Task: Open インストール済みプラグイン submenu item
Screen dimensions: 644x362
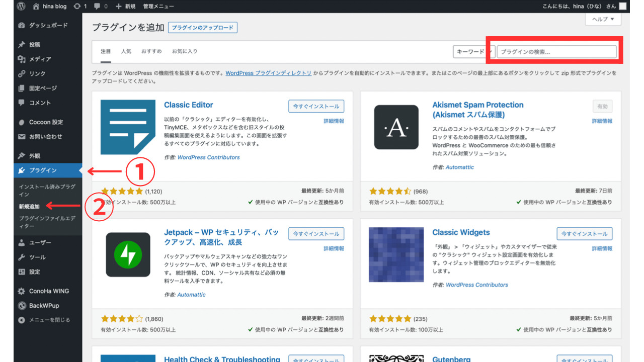Action: pos(47,190)
